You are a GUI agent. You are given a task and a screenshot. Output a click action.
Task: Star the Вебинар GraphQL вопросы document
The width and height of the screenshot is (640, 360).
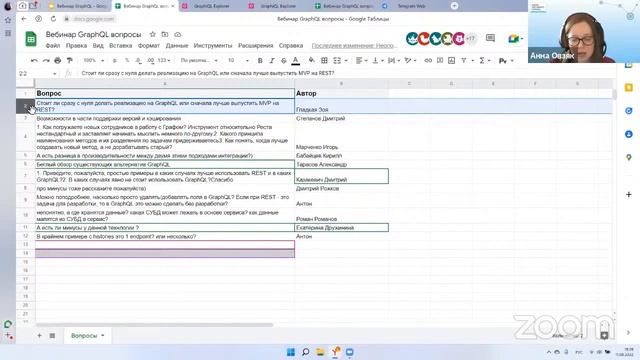pyautogui.click(x=153, y=34)
